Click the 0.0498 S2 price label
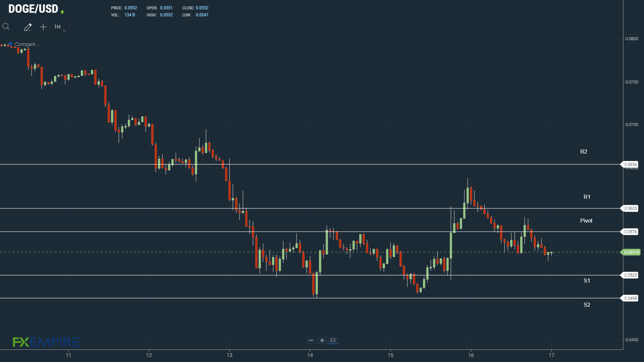644x362 pixels. 630,298
